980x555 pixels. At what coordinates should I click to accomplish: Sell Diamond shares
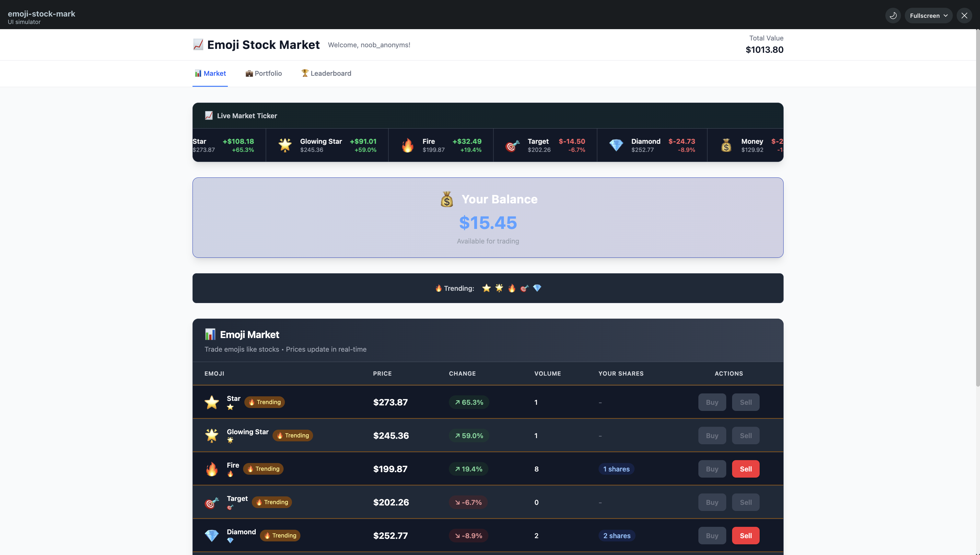pos(745,536)
